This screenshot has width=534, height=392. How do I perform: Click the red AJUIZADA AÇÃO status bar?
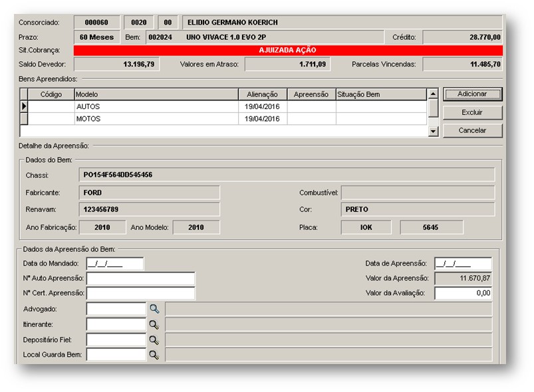288,50
